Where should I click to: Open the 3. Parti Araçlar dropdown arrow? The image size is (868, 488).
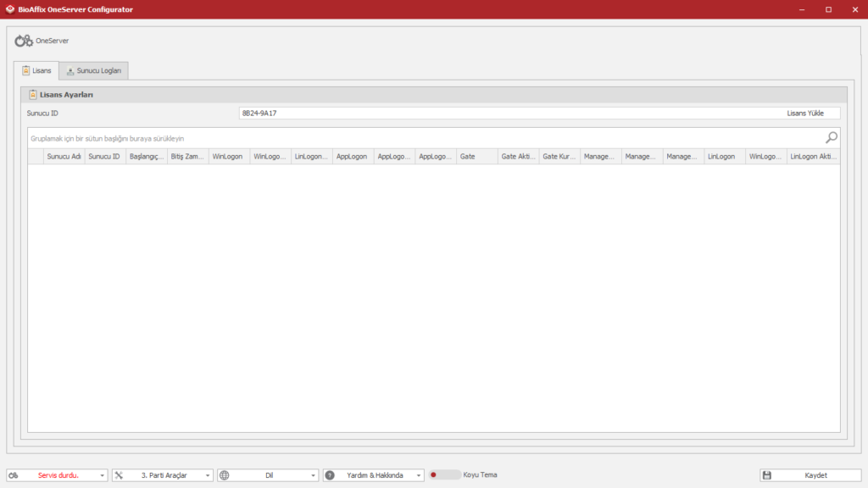208,475
